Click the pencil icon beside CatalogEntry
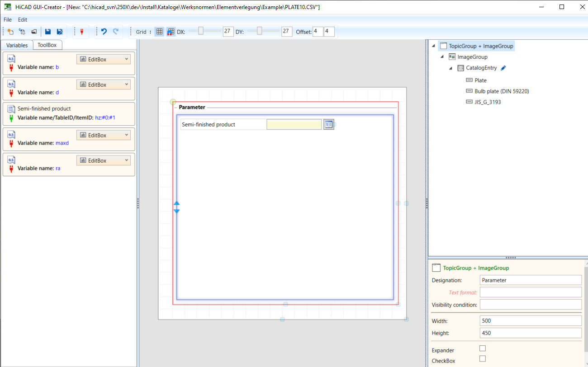The width and height of the screenshot is (588, 367). point(503,68)
